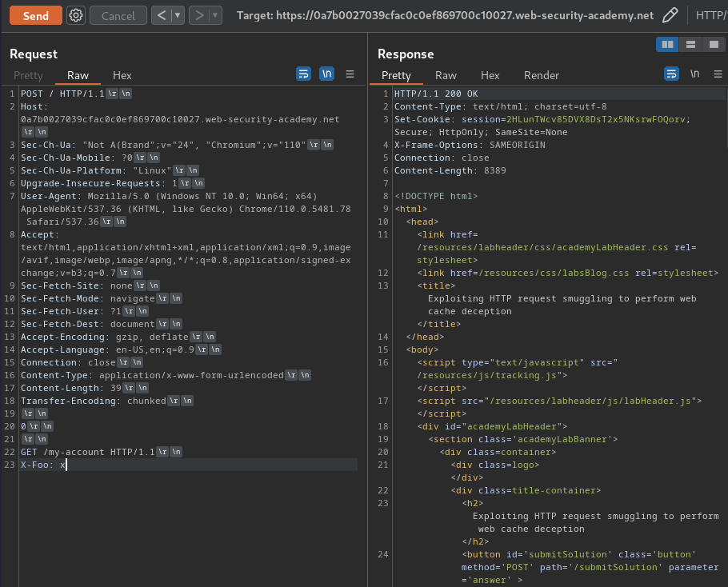Click the 'X-Frame-Options: SAMEORIGIN' response header
Viewport: 728px width, 587px height.
tap(470, 145)
